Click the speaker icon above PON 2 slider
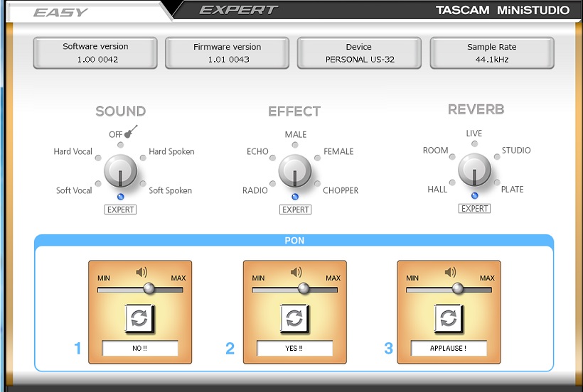The width and height of the screenshot is (583, 392). [x=296, y=273]
